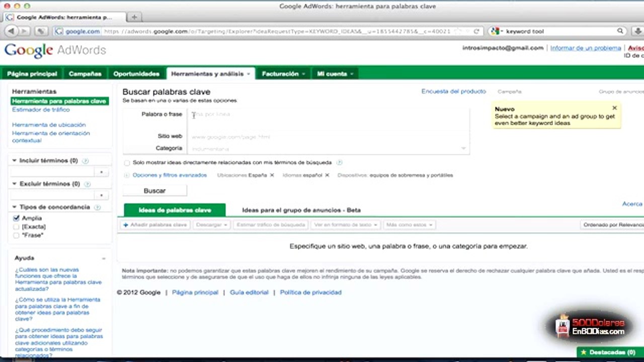This screenshot has height=362, width=644.
Task: Focus the Palabra o frase input field
Action: 328,119
